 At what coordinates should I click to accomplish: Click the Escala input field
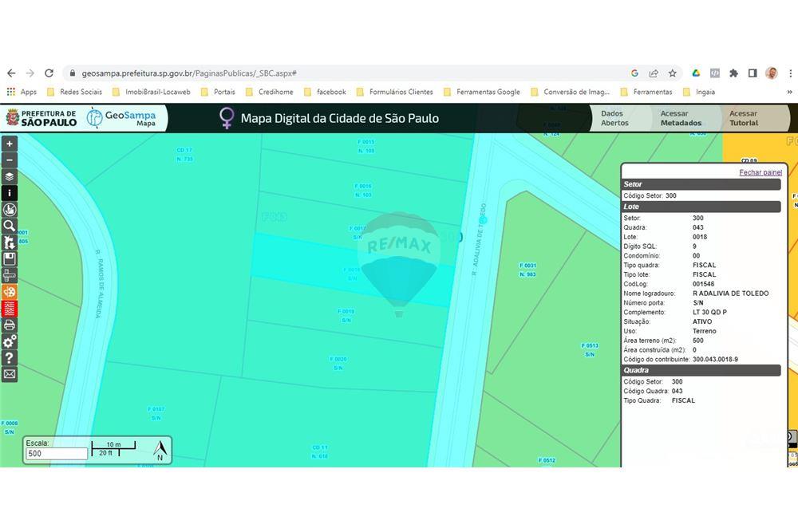(56, 454)
